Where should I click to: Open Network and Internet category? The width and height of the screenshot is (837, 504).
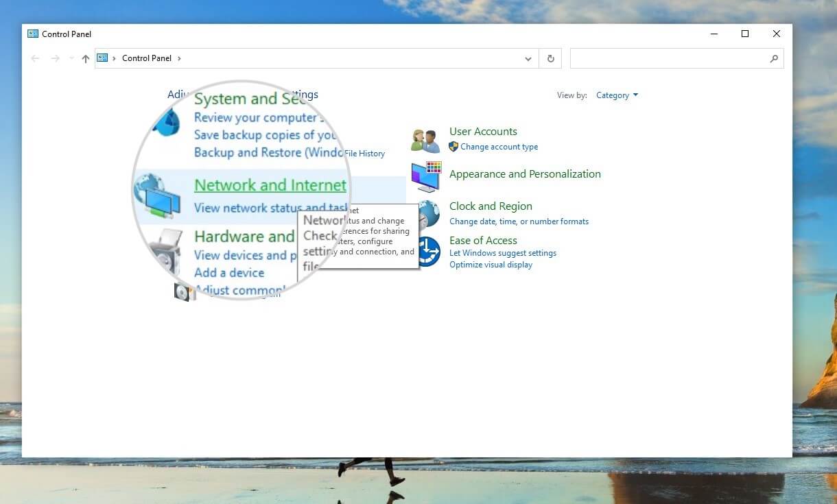270,185
